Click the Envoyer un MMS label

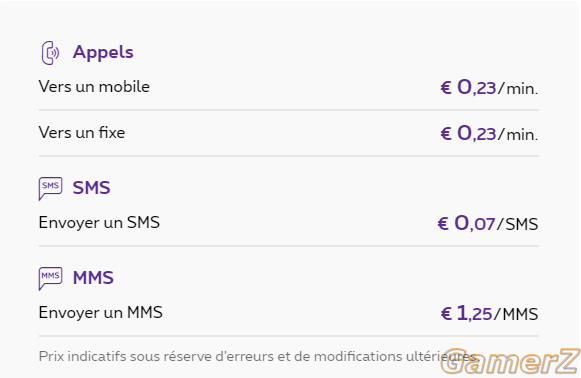pyautogui.click(x=101, y=313)
